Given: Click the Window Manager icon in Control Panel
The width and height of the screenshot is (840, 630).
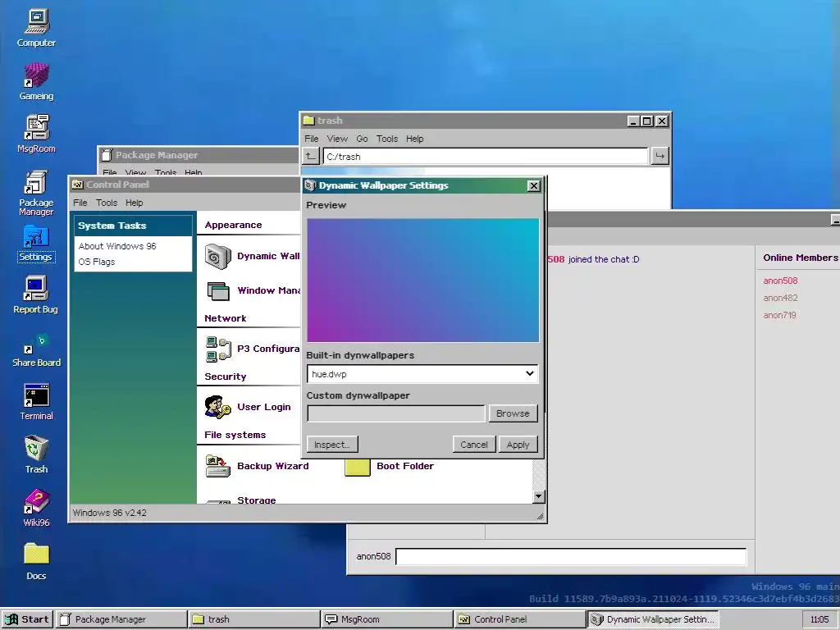Looking at the screenshot, I should click(x=218, y=291).
